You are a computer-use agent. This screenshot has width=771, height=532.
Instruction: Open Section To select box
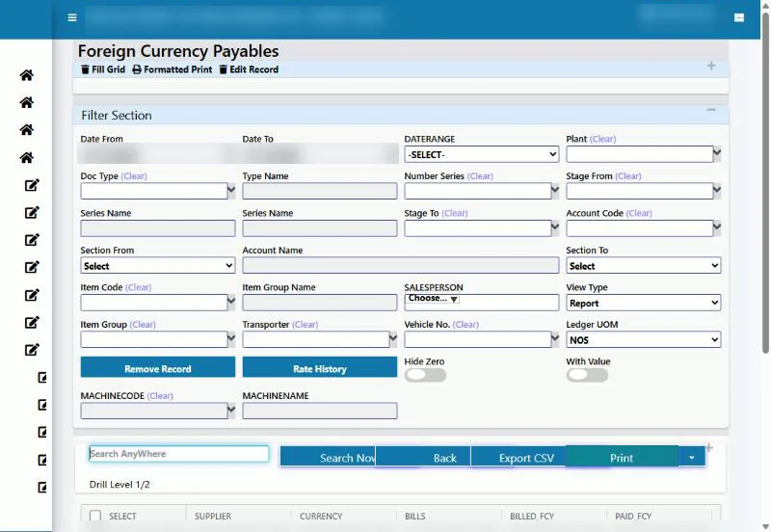pyautogui.click(x=643, y=265)
